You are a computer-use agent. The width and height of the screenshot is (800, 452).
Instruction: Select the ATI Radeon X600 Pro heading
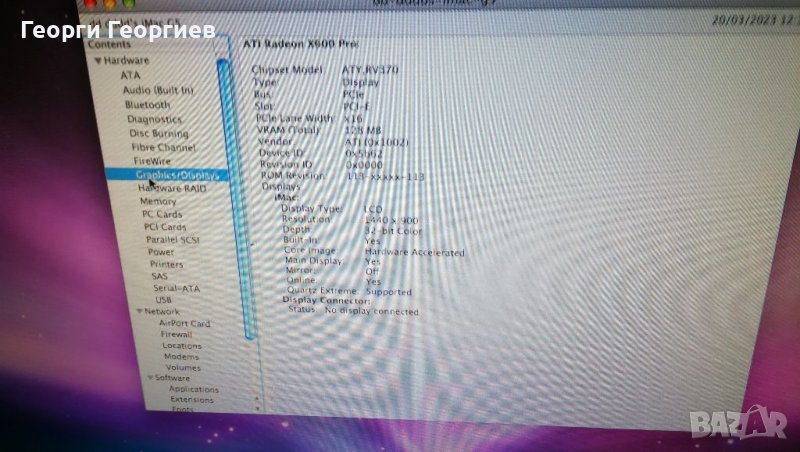[300, 44]
